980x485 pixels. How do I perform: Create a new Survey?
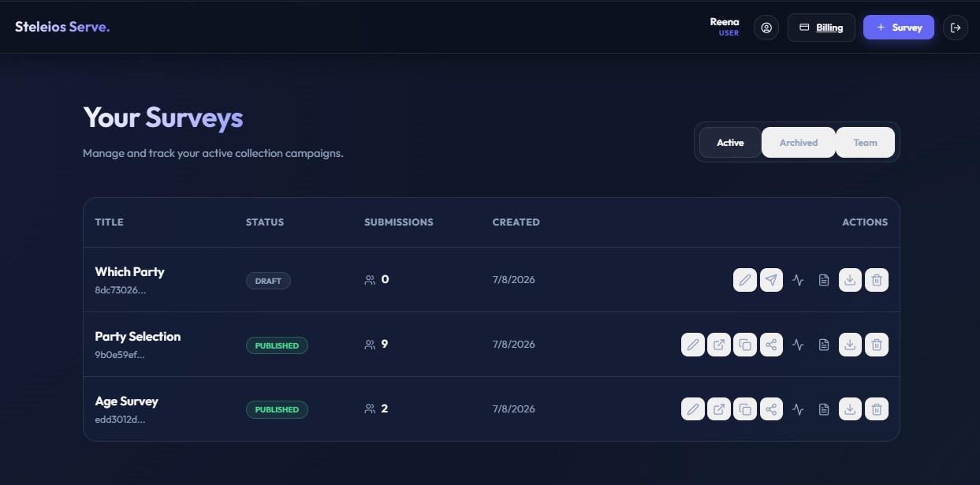click(899, 28)
